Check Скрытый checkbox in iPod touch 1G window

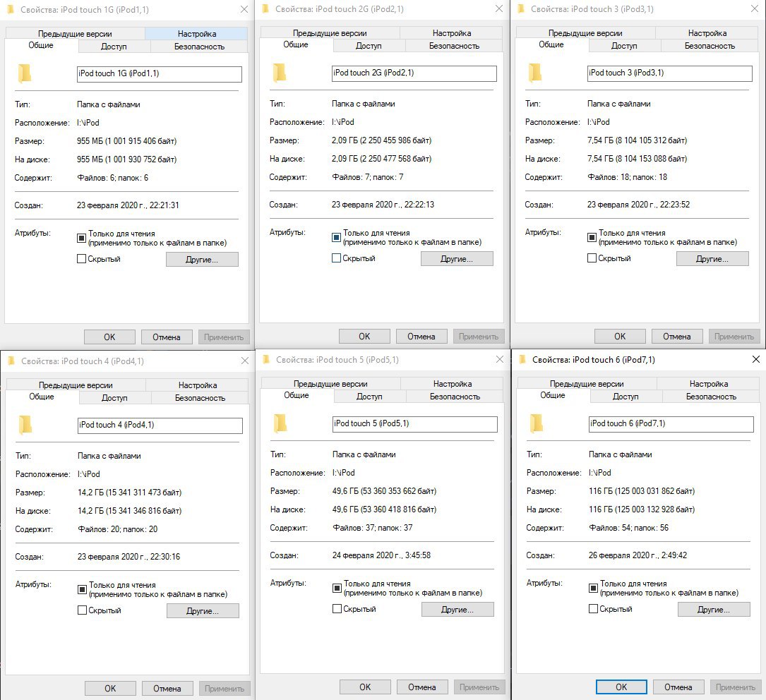(82, 259)
